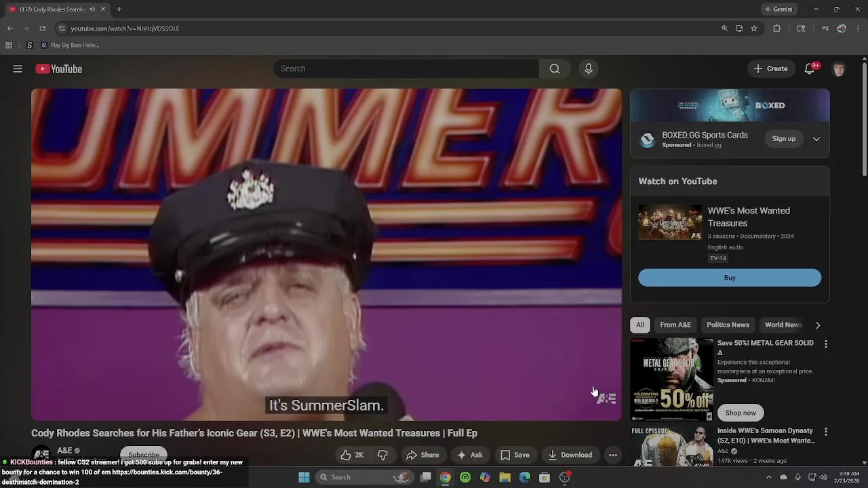
Task: Select the World News filter chip
Action: pyautogui.click(x=783, y=325)
